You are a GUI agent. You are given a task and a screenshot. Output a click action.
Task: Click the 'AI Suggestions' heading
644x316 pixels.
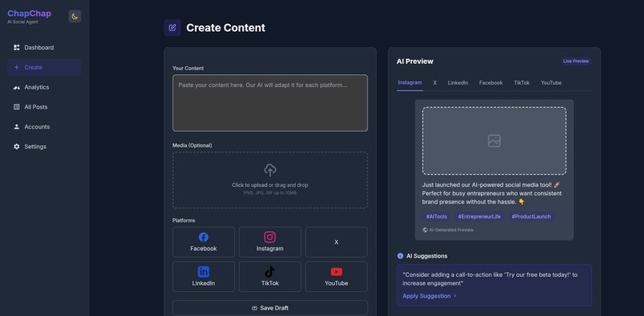pos(427,256)
